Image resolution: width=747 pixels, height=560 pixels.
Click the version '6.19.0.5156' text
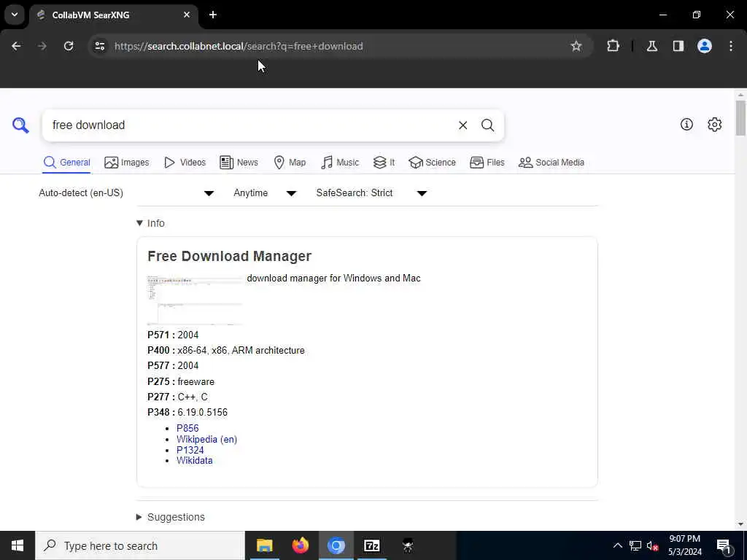click(x=203, y=413)
